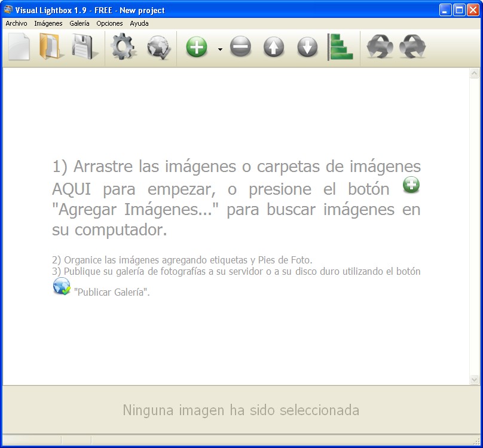Open the Opciones menu
This screenshot has width=483, height=448.
coord(109,23)
